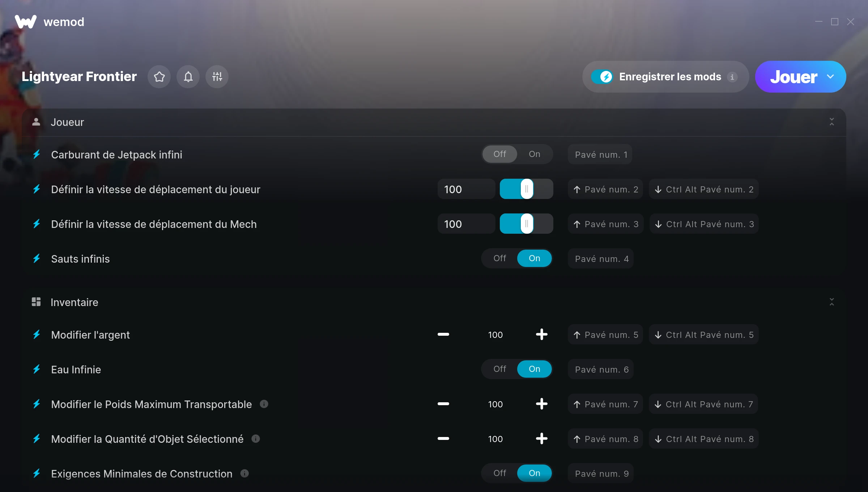868x492 pixels.
Task: Switch Exigences Minimales de Construction to Off
Action: pos(500,473)
